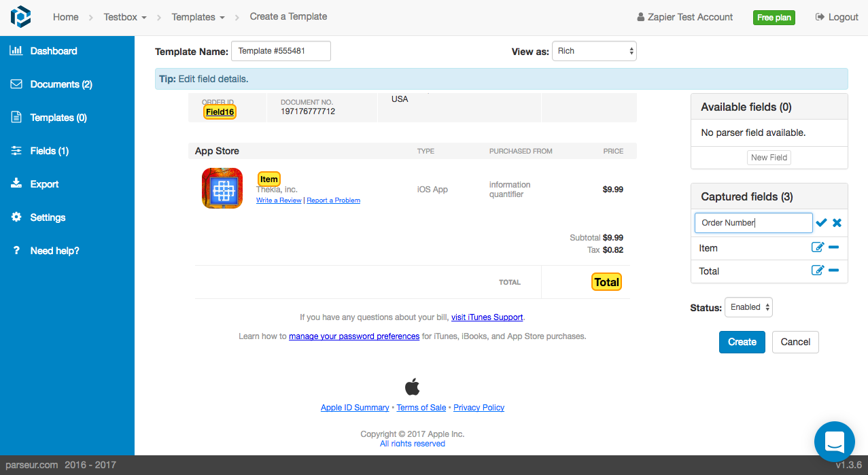
Task: Click the All rights reserved link
Action: click(413, 444)
